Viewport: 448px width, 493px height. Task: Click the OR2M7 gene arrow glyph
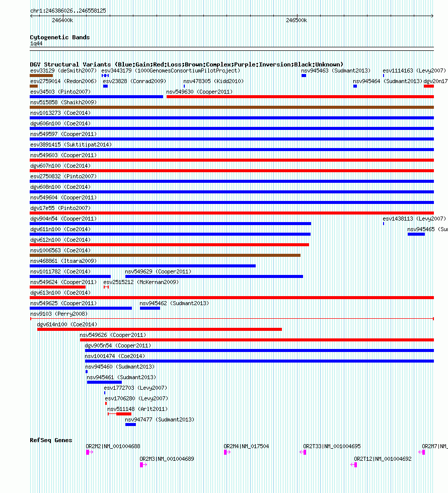pos(422,452)
